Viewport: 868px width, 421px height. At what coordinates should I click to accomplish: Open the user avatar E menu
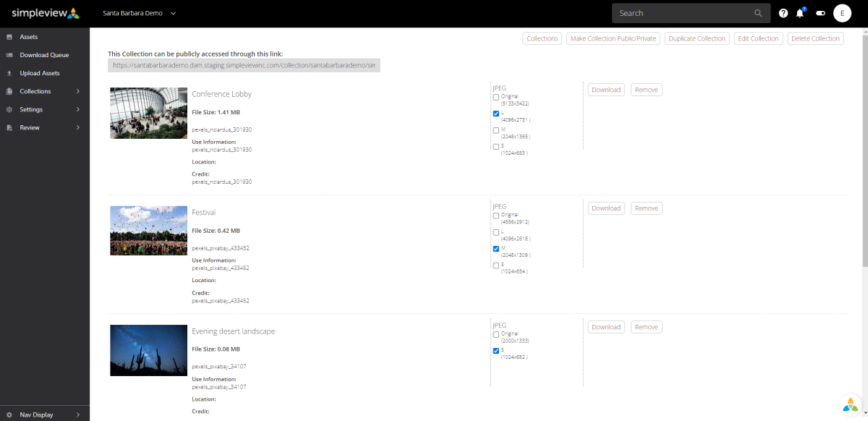(x=842, y=13)
